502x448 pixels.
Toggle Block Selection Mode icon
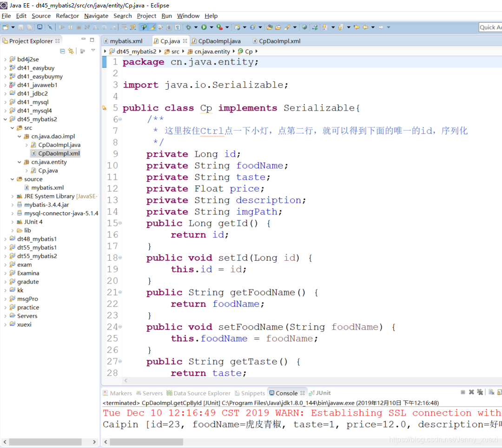[169, 27]
